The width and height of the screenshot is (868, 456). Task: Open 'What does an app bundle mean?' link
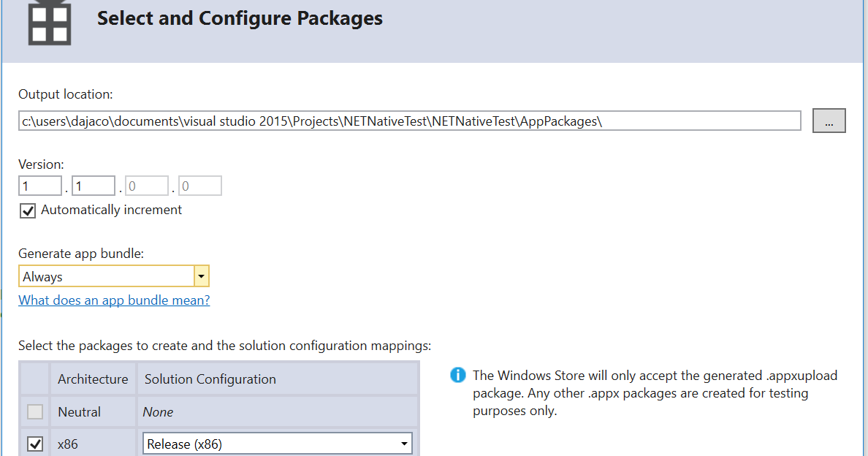pos(114,300)
